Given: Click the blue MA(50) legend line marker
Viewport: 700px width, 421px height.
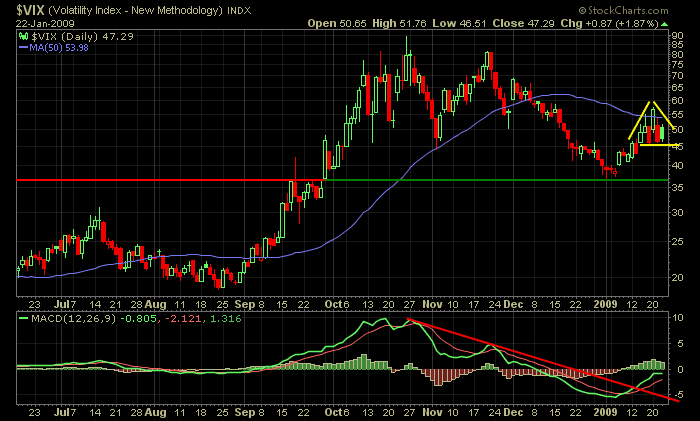Looking at the screenshot, I should point(24,47).
